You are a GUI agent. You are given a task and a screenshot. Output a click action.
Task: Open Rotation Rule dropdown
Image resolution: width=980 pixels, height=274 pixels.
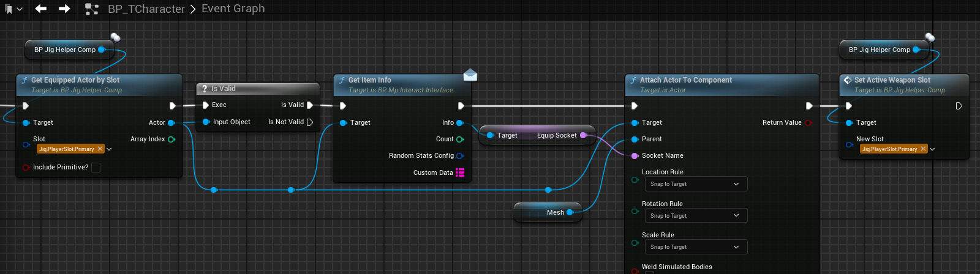coord(696,216)
